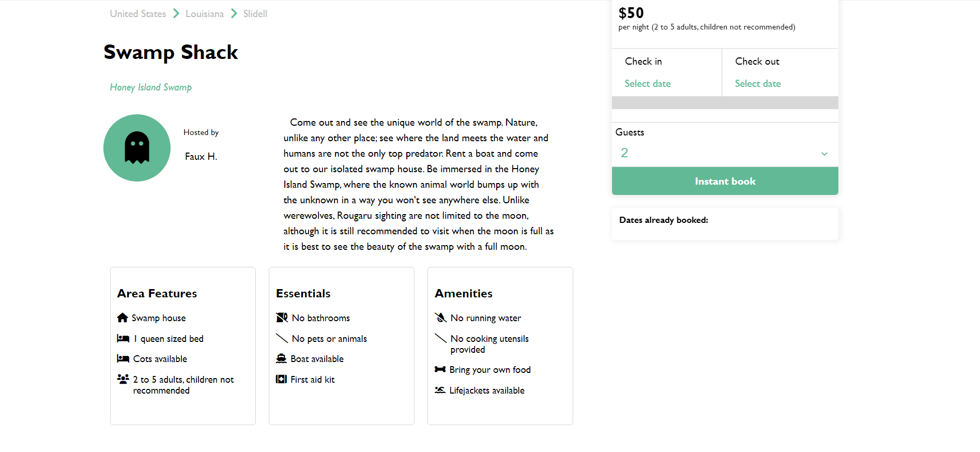The image size is (980, 452).
Task: Select the boat available icon
Action: coord(282,358)
